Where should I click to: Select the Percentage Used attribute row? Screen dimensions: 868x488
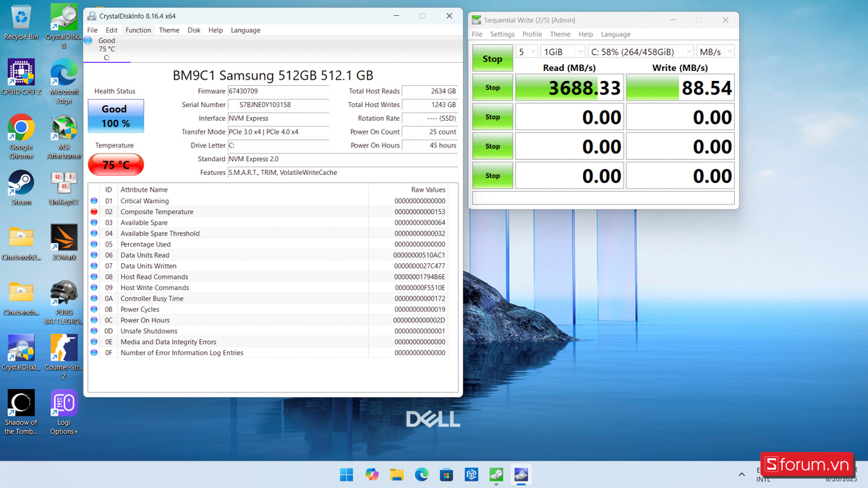(268, 244)
